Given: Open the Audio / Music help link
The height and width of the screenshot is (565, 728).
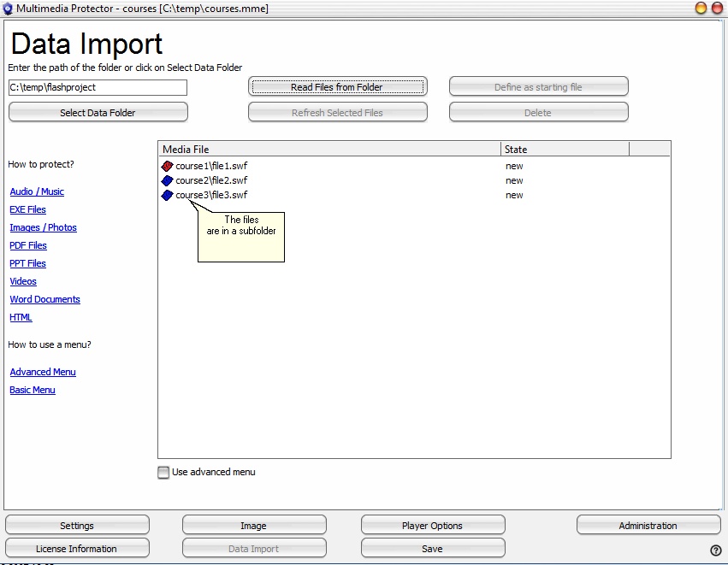Looking at the screenshot, I should (x=37, y=191).
